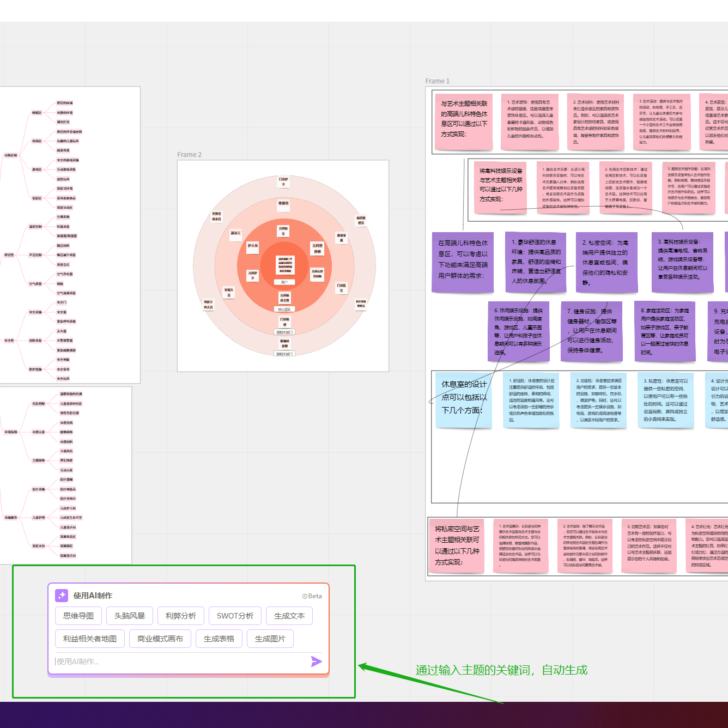728x728 pixels.
Task: Click pink note 3. 艺术活动 in Frame 1
Action: pos(662,122)
